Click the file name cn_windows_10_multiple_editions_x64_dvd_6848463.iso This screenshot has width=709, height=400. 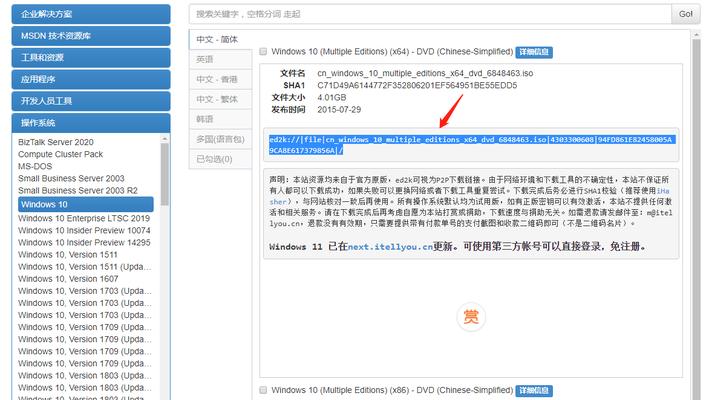point(425,73)
